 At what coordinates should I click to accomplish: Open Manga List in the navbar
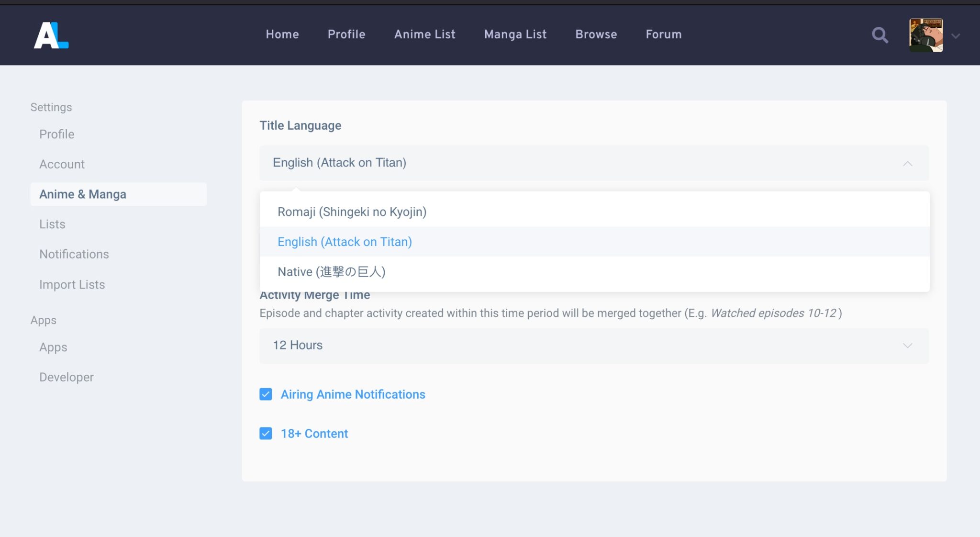515,34
